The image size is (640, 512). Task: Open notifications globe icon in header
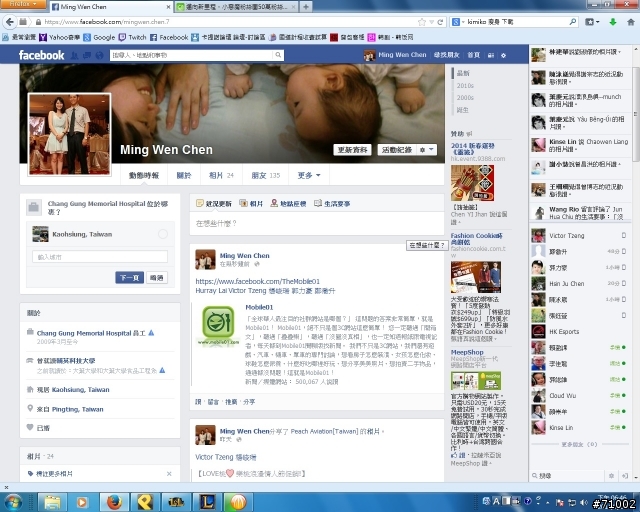pyautogui.click(x=99, y=56)
